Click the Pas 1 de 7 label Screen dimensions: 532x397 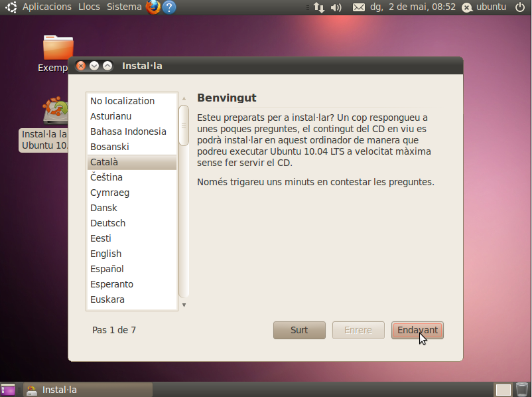pyautogui.click(x=114, y=330)
